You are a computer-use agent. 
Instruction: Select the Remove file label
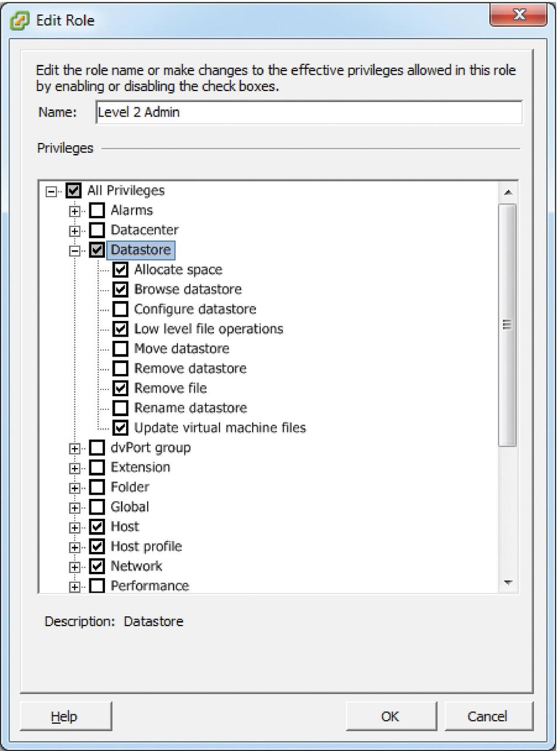(170, 388)
